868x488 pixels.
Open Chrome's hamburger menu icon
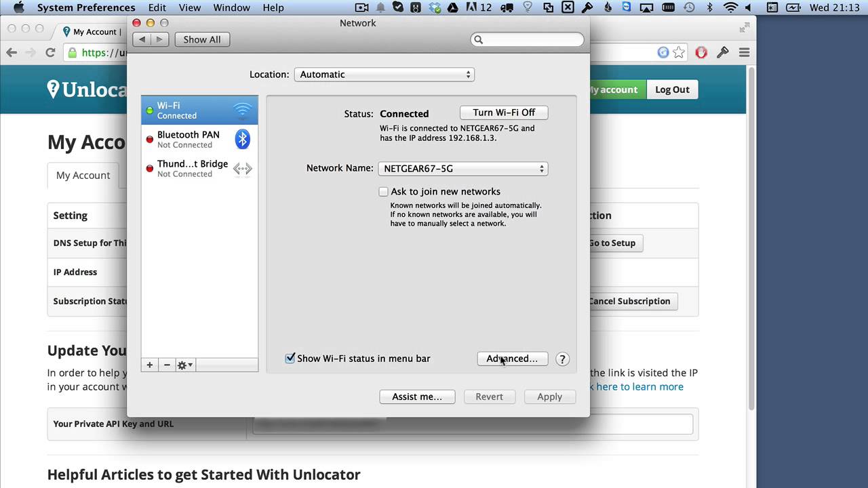pos(744,52)
